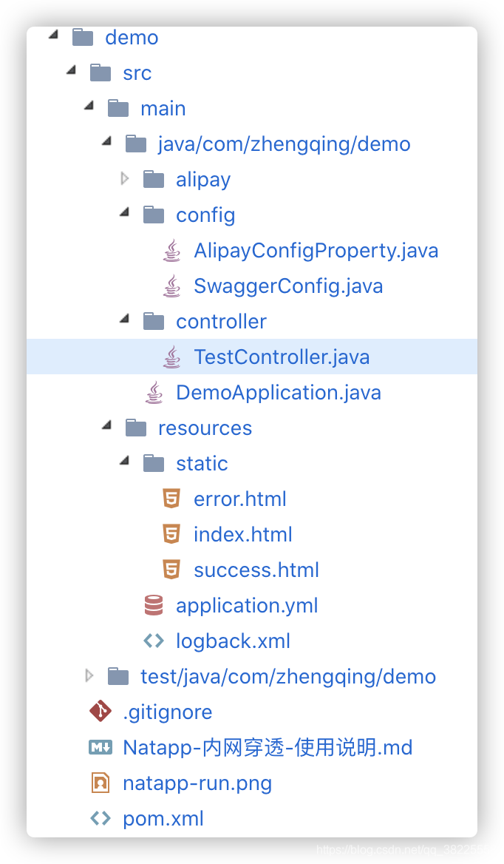504x864 pixels.
Task: Select index.html in the static folder
Action: [x=242, y=534]
